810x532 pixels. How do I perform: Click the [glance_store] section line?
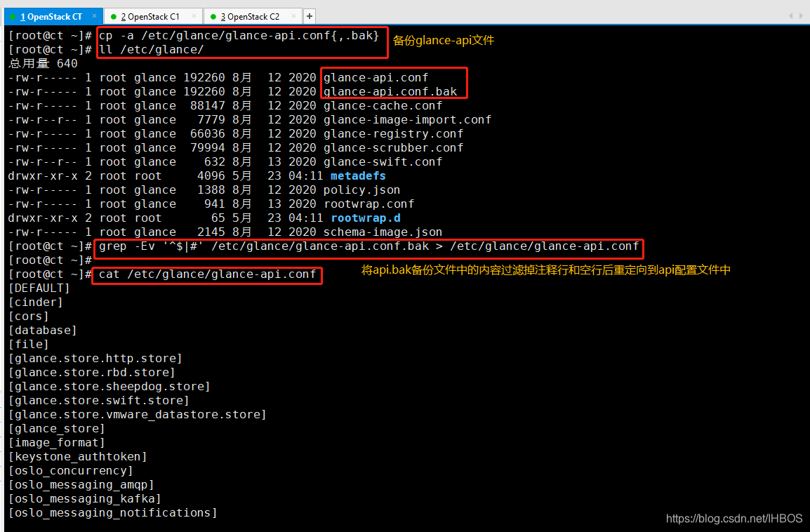[56, 428]
